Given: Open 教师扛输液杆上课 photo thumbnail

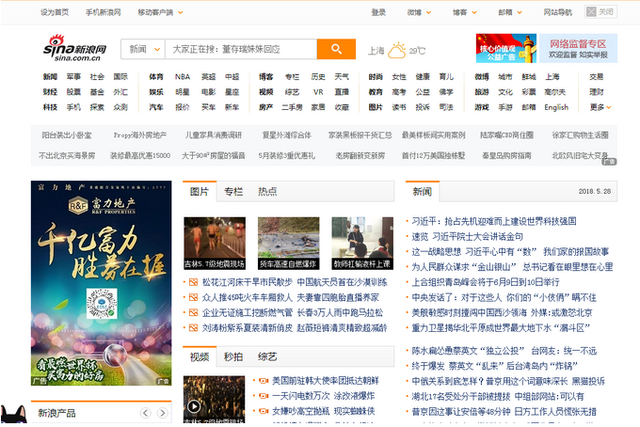Looking at the screenshot, I should 362,243.
